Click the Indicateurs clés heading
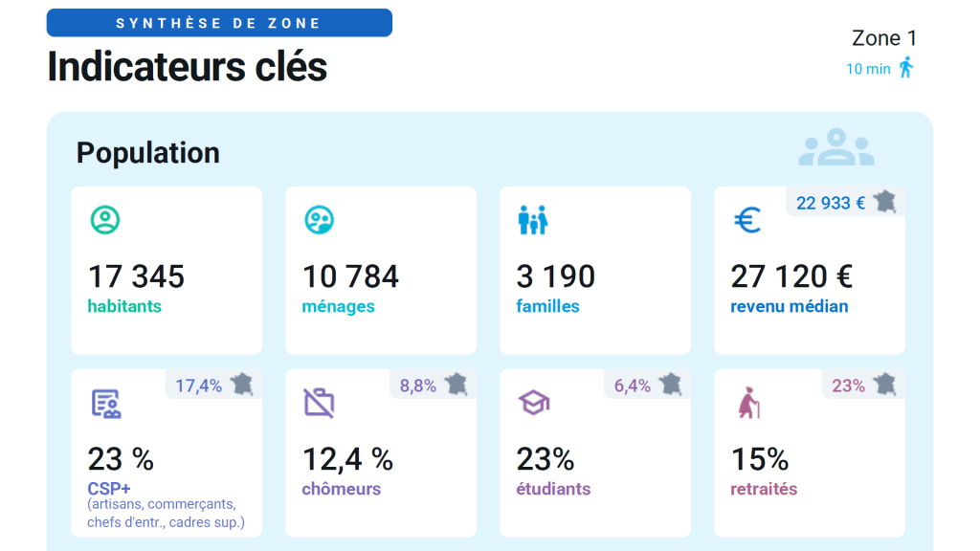This screenshot has height=551, width=980. click(x=187, y=66)
